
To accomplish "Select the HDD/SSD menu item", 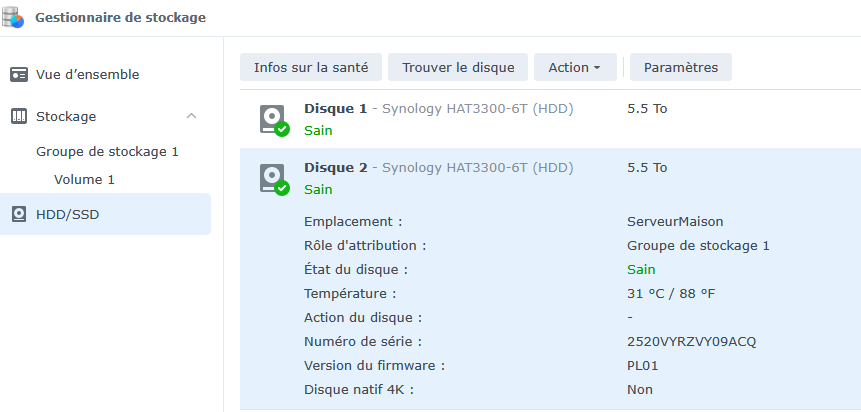I will (67, 215).
